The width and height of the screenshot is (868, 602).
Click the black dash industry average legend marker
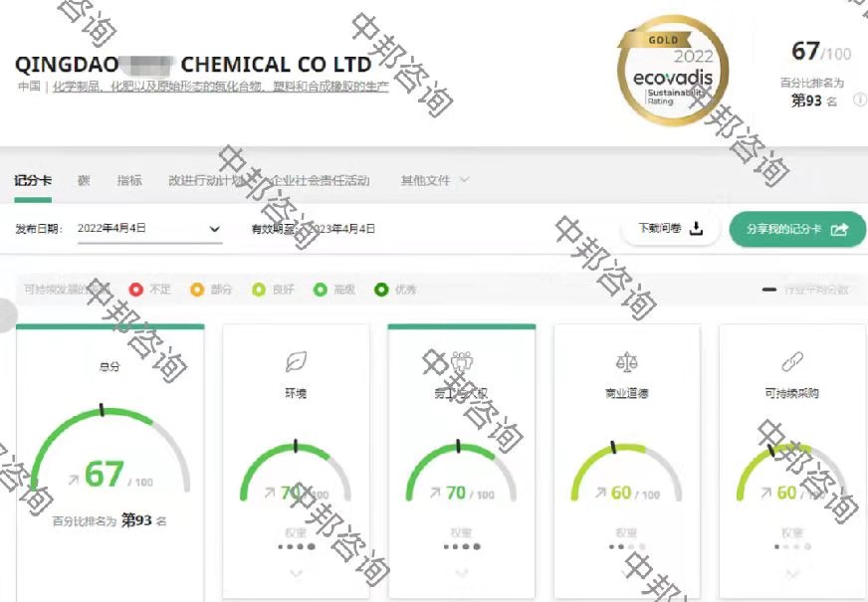coord(769,290)
